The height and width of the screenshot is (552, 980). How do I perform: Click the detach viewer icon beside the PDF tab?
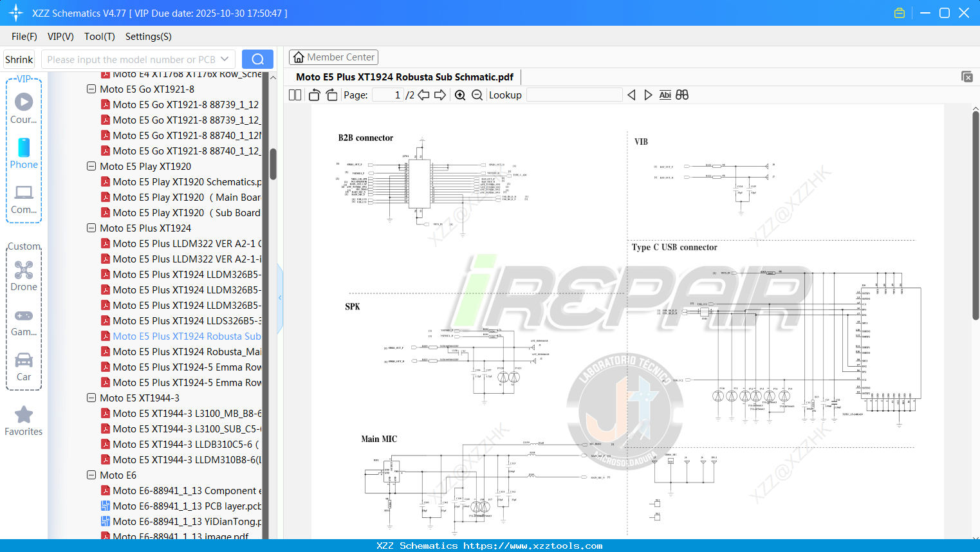(967, 77)
